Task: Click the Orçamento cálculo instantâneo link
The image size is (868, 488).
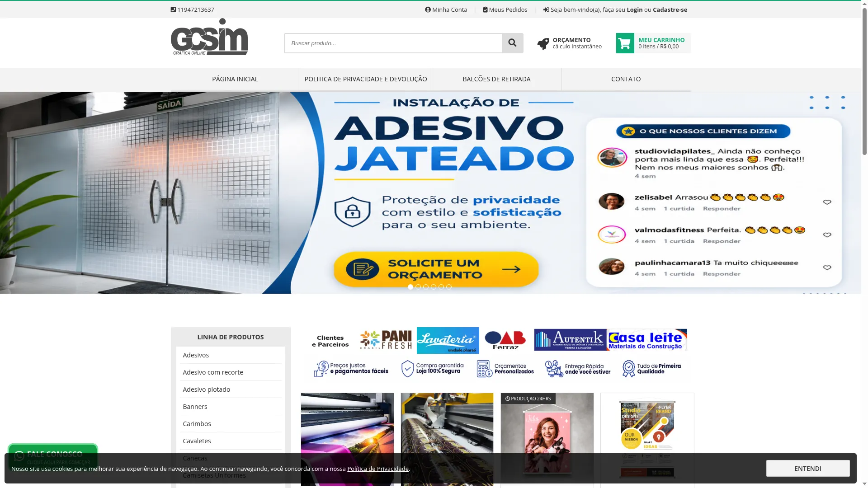Action: [x=570, y=43]
